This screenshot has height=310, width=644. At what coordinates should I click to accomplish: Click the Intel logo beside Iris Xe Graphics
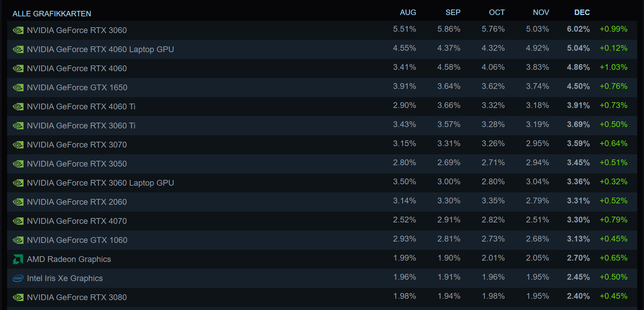pyautogui.click(x=18, y=278)
